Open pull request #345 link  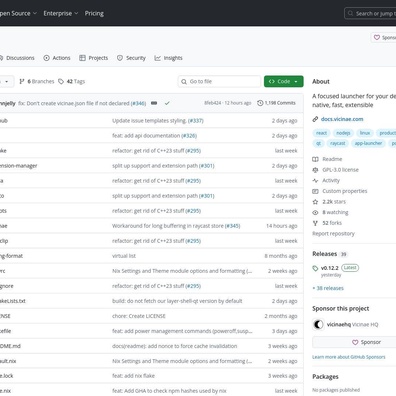point(233,226)
